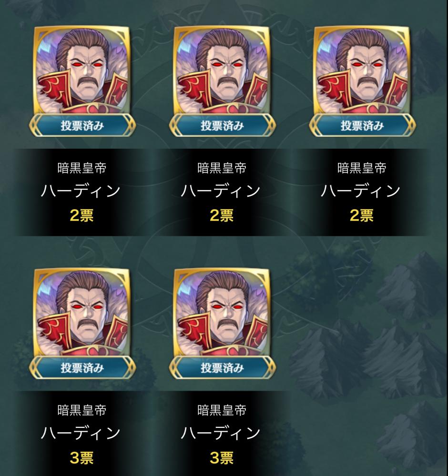Click 3票 vote count in bottom-left card
This screenshot has width=448, height=476.
pos(81,458)
